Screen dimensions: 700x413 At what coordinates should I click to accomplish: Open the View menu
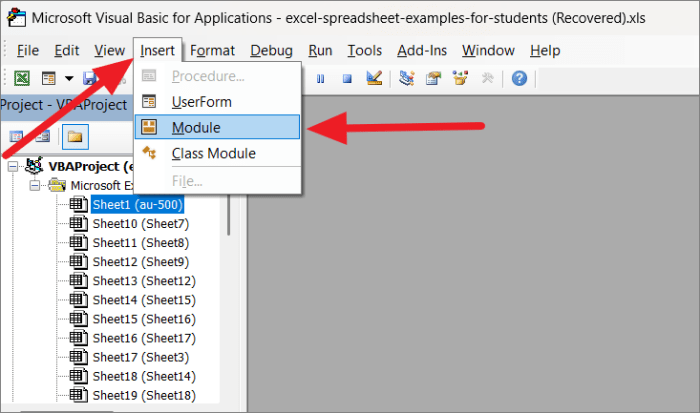[109, 50]
